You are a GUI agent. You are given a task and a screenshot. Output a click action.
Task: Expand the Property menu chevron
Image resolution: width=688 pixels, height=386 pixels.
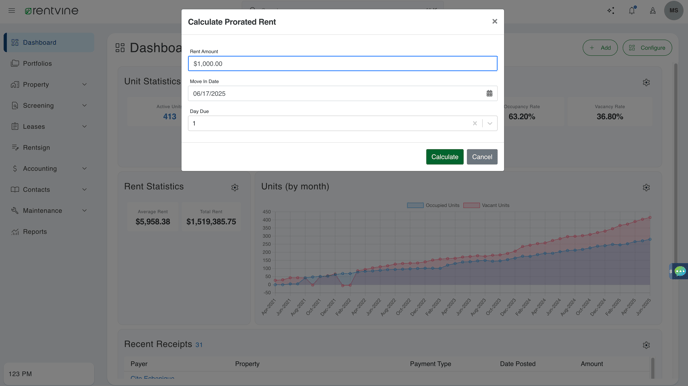pos(84,84)
